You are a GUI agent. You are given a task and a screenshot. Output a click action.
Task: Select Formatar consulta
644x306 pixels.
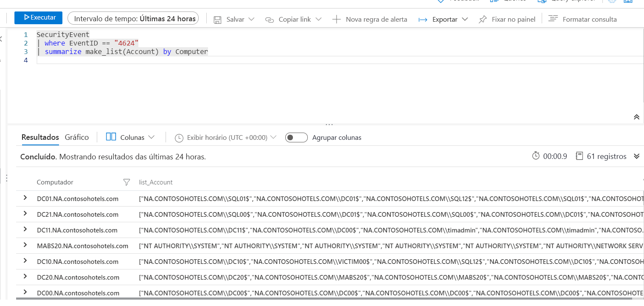[x=589, y=20]
